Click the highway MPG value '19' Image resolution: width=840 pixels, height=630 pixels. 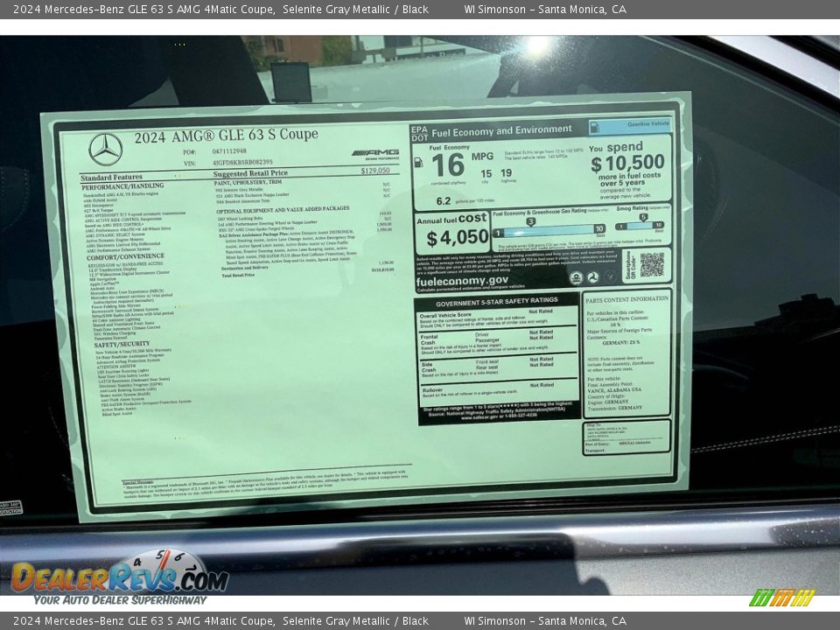click(507, 173)
